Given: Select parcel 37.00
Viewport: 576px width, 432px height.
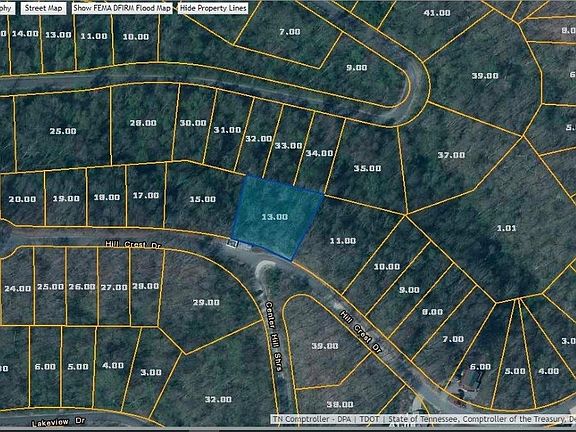Looking at the screenshot, I should click(x=451, y=155).
